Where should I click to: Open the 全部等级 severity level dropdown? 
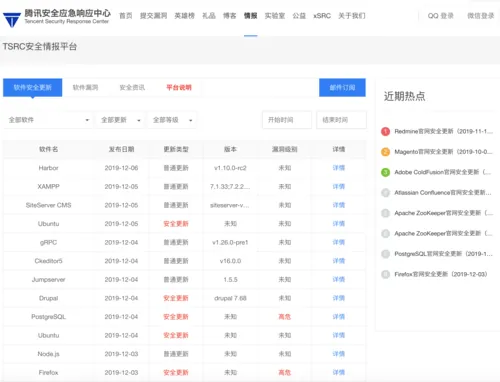[x=172, y=120]
